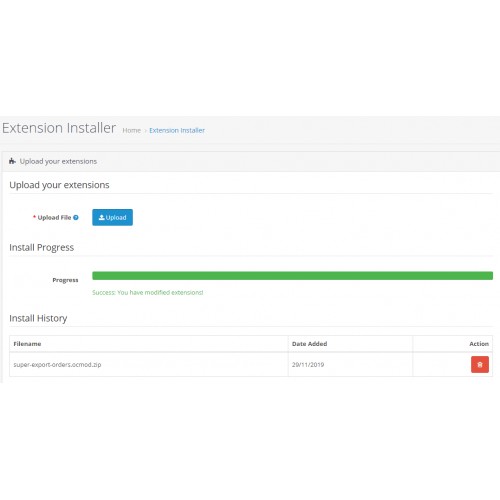500x500 pixels.
Task: Select the Filename column header
Action: [27, 344]
